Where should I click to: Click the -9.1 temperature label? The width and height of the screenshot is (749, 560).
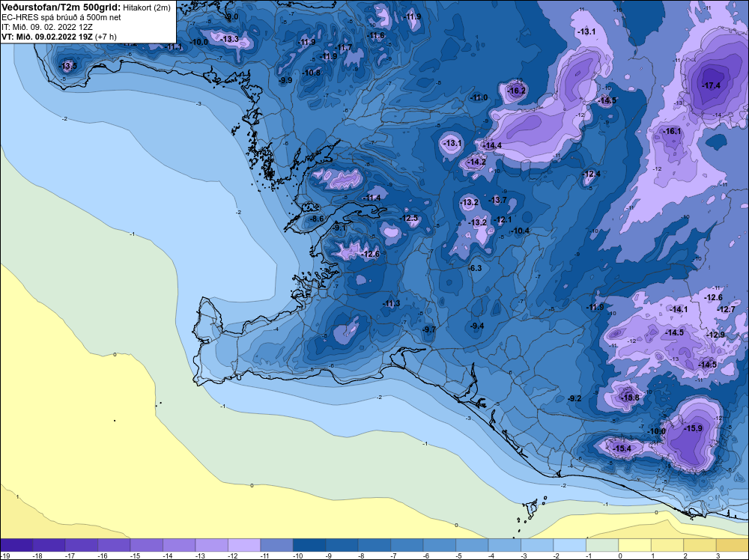click(x=339, y=228)
